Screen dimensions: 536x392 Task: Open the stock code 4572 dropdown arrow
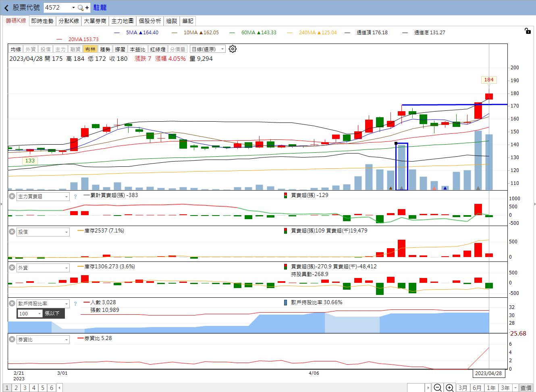point(73,8)
